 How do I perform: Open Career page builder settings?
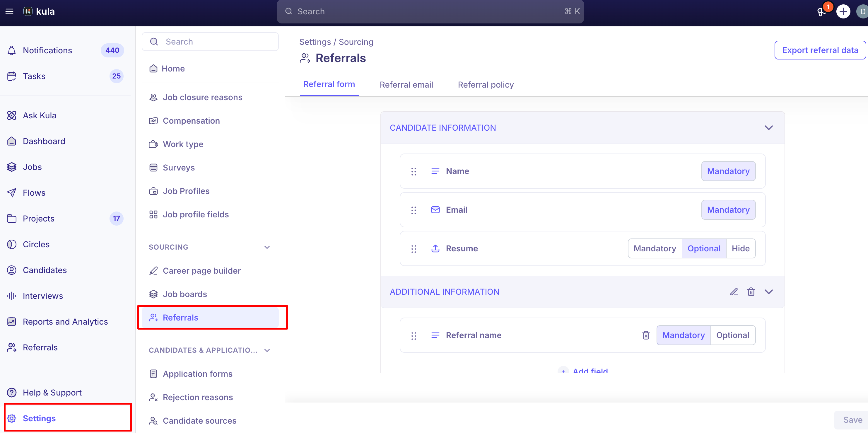click(210, 271)
